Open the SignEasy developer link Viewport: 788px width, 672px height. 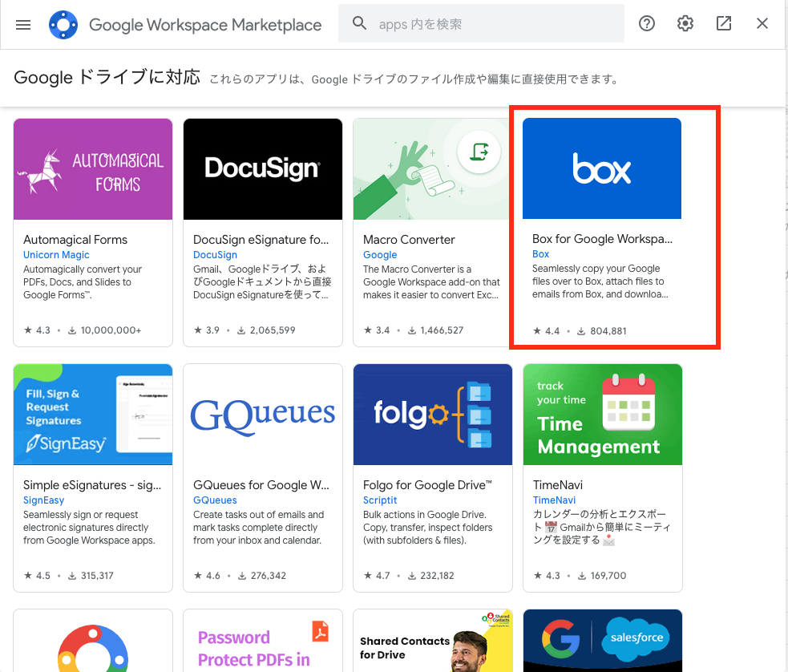(44, 500)
